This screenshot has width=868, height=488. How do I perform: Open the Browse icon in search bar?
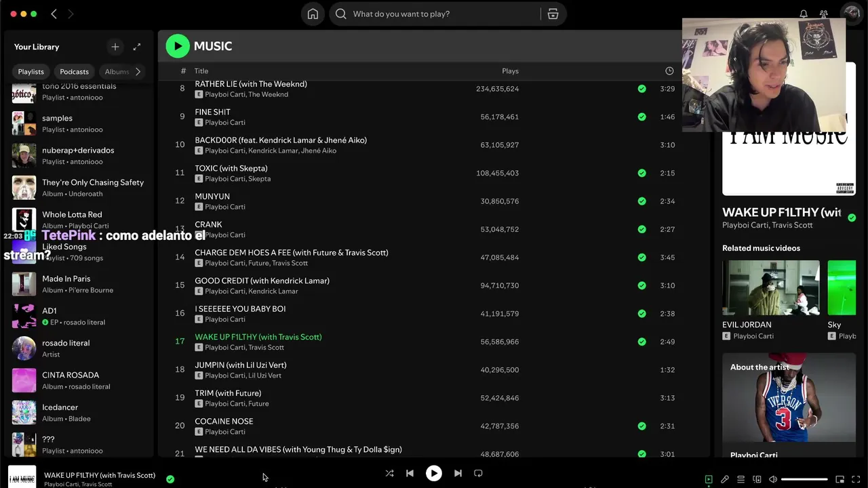[x=553, y=14]
